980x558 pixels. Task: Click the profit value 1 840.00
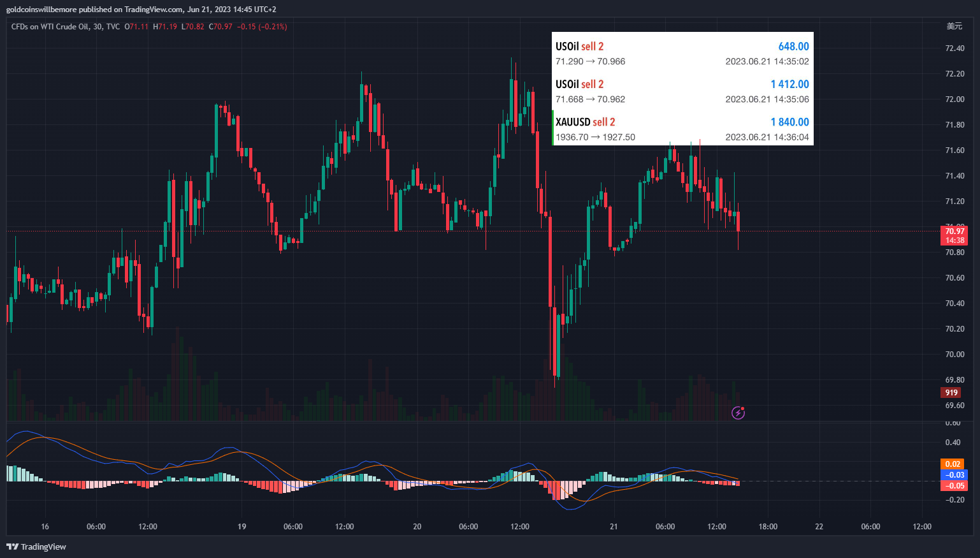[x=789, y=122]
